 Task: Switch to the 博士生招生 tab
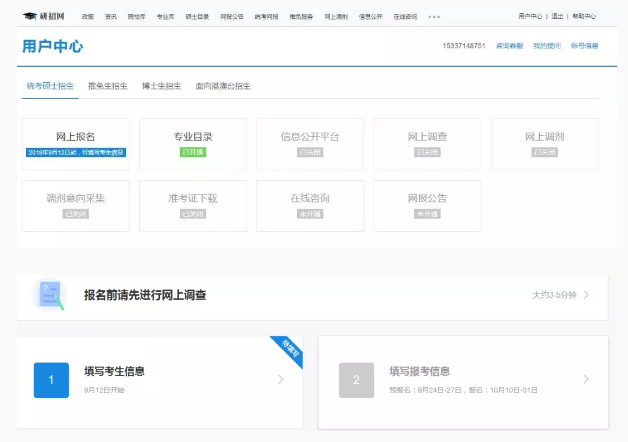coord(161,86)
